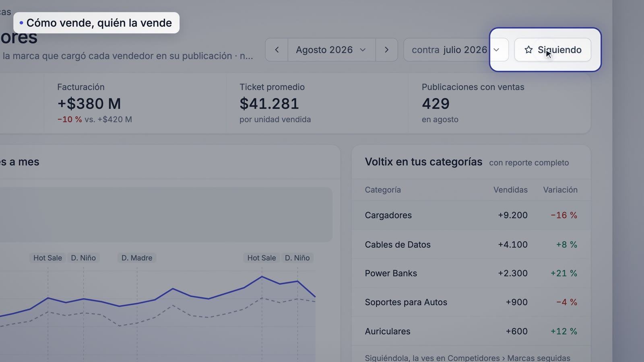Click the star icon on Siguiendo
Viewport: 644px width, 362px height.
point(528,50)
